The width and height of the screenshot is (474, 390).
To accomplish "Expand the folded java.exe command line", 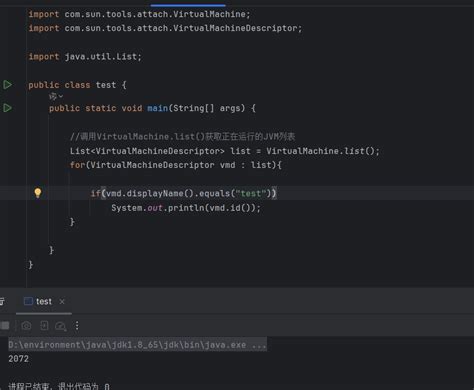I will tap(259, 345).
